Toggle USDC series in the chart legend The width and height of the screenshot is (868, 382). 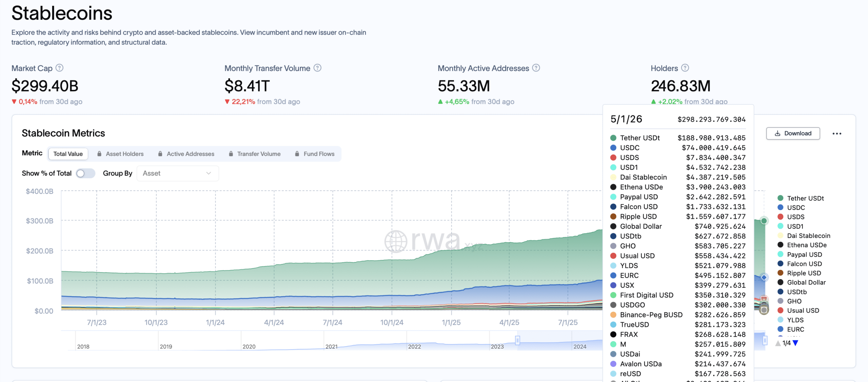point(791,207)
